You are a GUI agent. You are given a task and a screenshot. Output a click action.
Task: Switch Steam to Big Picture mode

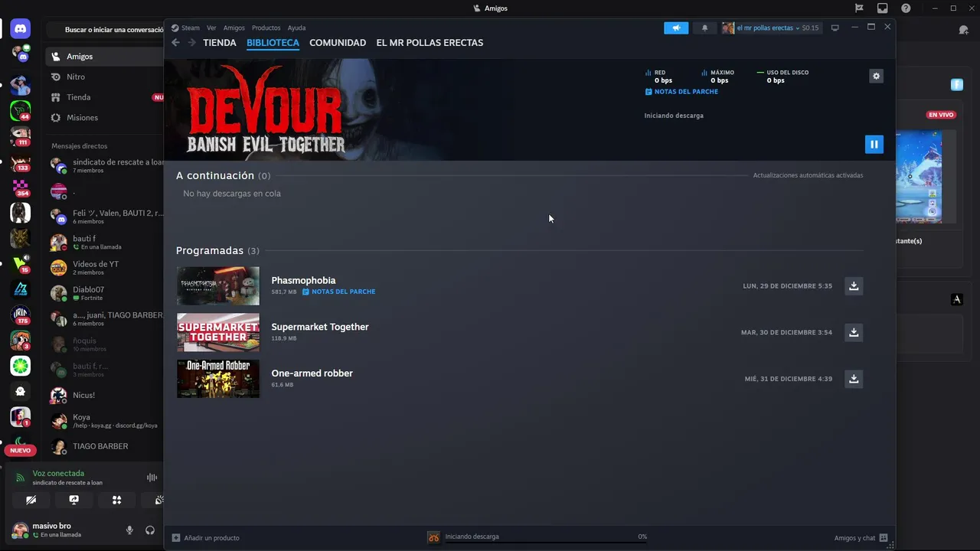835,28
